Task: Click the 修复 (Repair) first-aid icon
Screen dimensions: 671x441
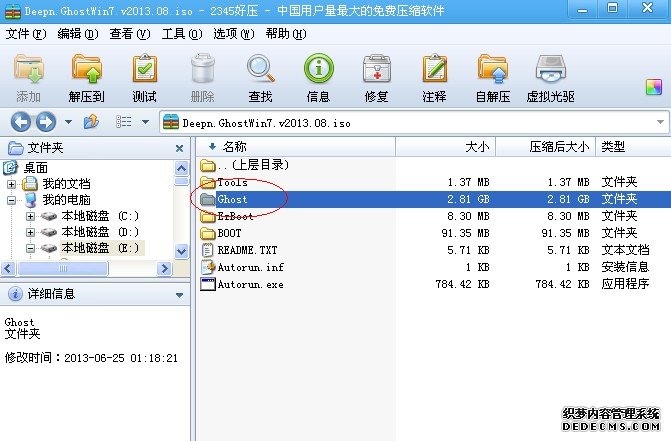Action: [x=376, y=78]
